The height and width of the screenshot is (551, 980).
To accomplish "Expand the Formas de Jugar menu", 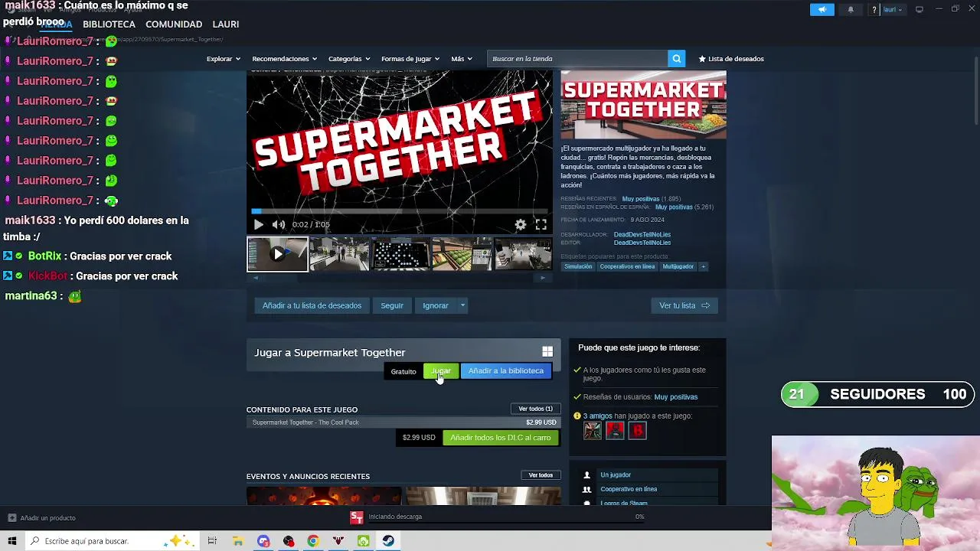I will pos(410,59).
